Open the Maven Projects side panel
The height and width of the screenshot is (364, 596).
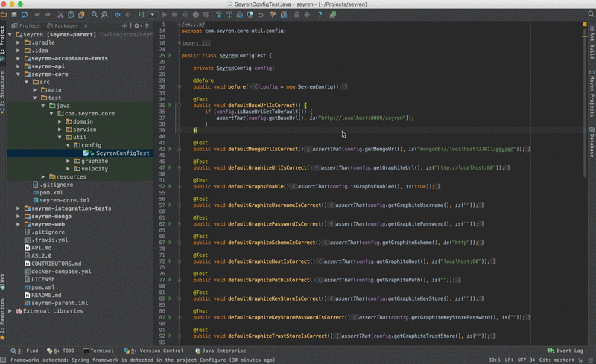coord(592,93)
